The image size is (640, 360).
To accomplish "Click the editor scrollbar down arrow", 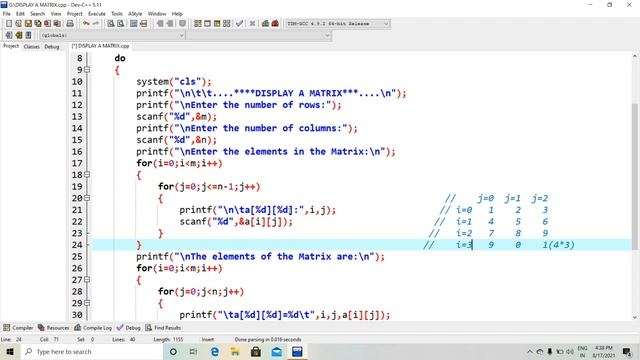I will 635,317.
